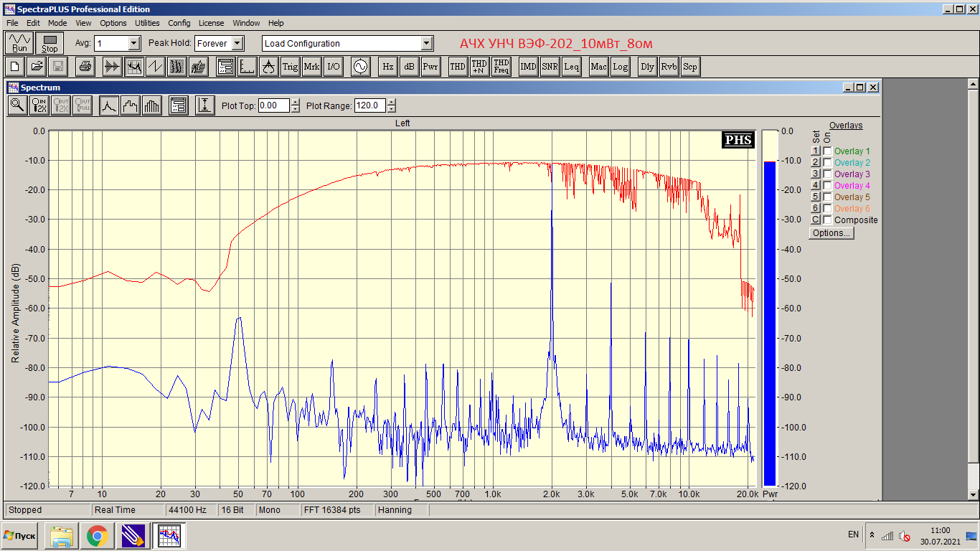Start the analyzer with the Run button
Screen dimensions: 980x551
point(19,43)
